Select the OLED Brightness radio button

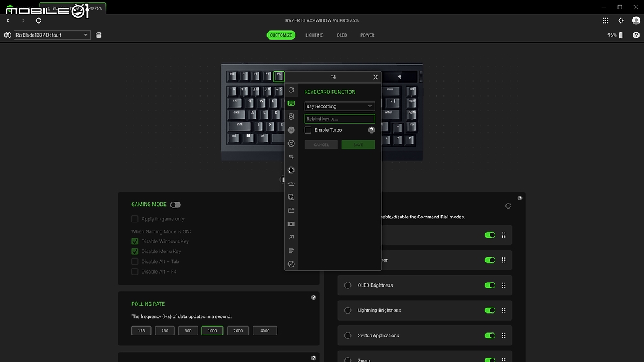coord(348,285)
